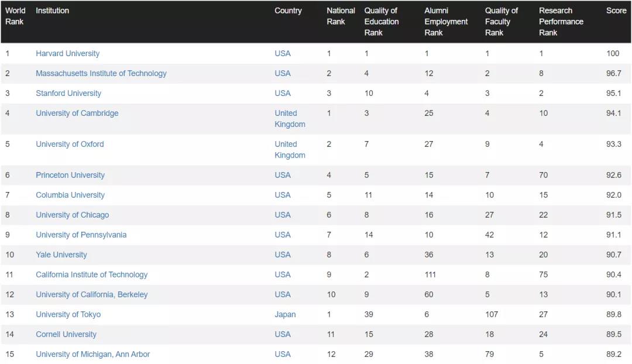Click United Kingdom in the Cambridge row
Viewport: 632px width, 364px height.
[290, 118]
